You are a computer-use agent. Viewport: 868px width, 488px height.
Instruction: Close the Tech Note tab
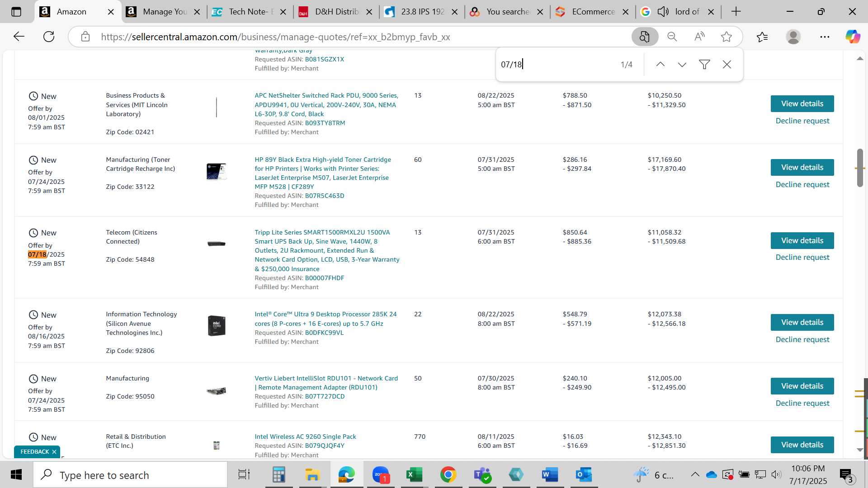[x=283, y=12]
